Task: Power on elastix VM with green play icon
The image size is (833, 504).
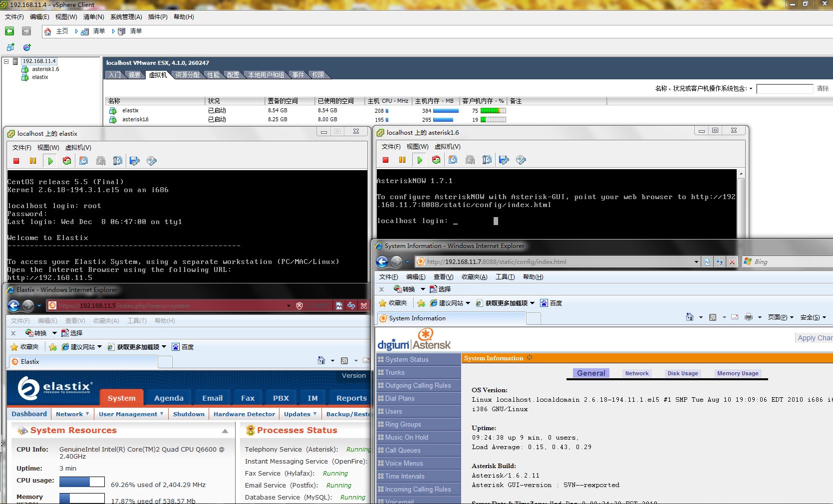Action: point(50,161)
